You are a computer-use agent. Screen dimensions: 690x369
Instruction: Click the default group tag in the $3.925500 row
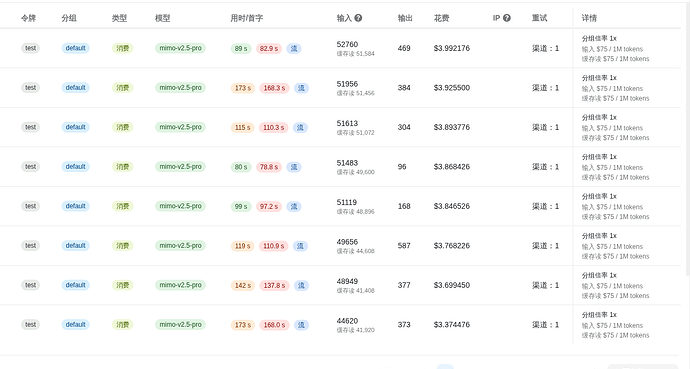click(x=76, y=88)
